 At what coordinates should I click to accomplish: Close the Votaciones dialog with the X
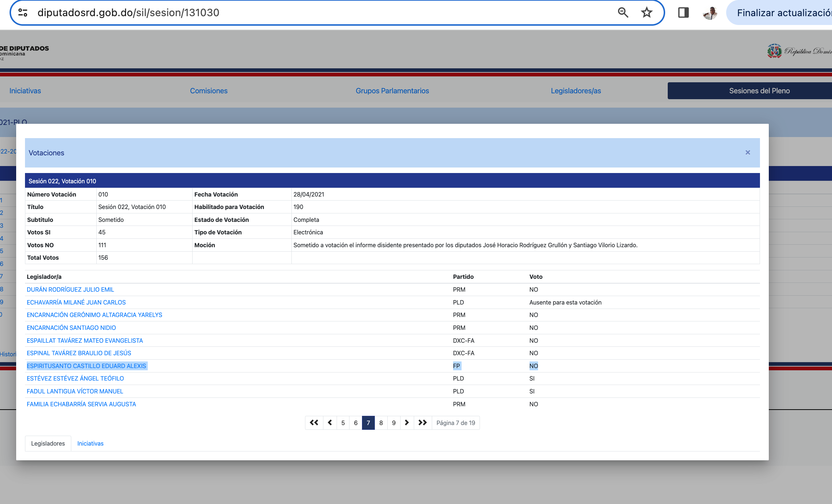tap(747, 152)
